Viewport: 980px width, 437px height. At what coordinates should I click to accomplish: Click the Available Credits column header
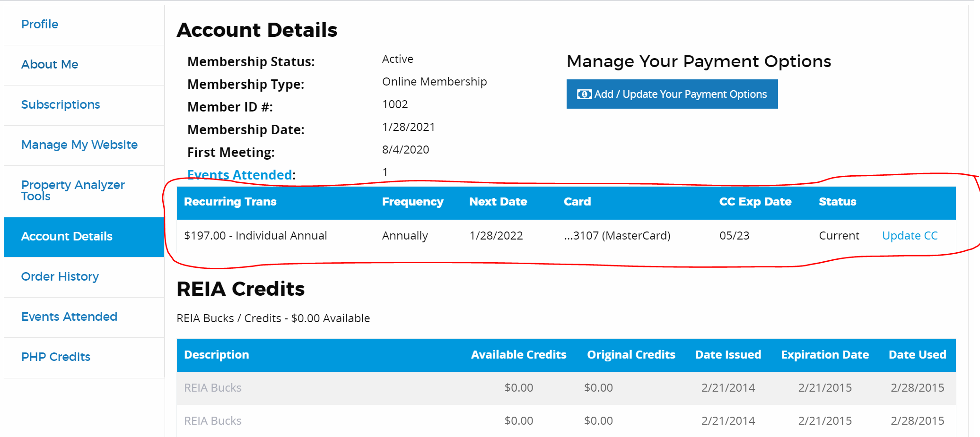pyautogui.click(x=518, y=355)
